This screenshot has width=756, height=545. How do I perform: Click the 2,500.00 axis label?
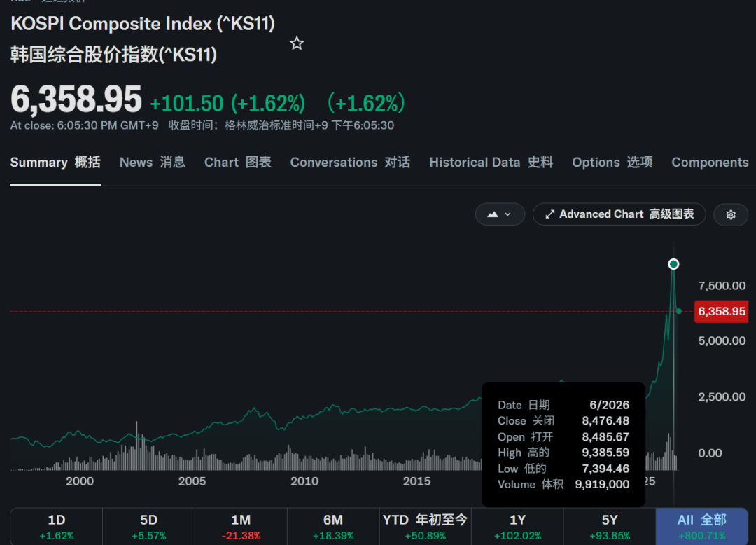coord(722,397)
